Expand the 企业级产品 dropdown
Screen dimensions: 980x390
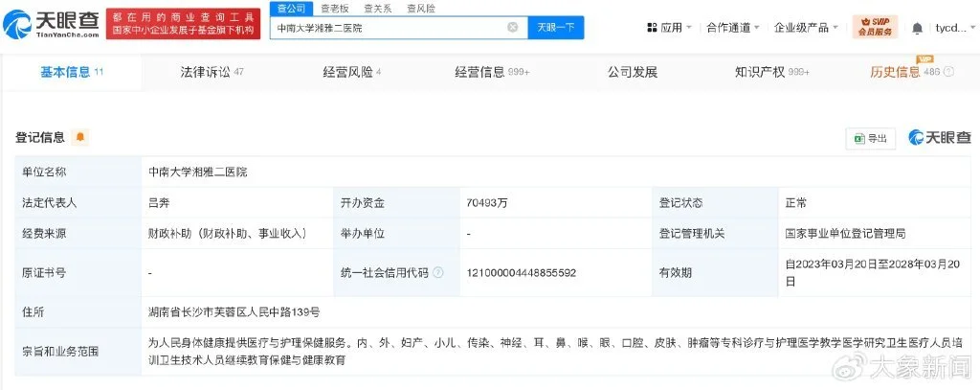point(806,28)
